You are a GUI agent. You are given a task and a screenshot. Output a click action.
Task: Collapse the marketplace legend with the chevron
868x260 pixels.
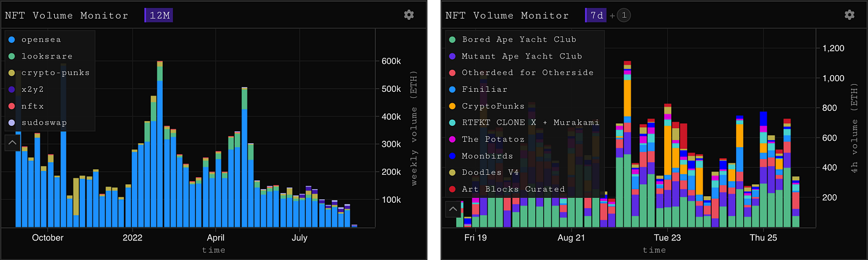click(12, 143)
